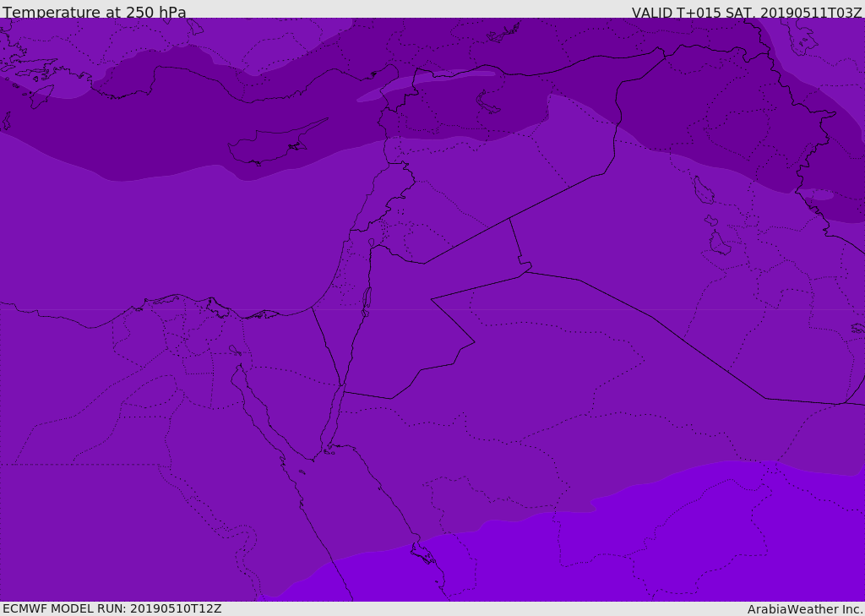
Task: Click the 'ArabiaWeather Inc.' credit text
Action: 806,609
